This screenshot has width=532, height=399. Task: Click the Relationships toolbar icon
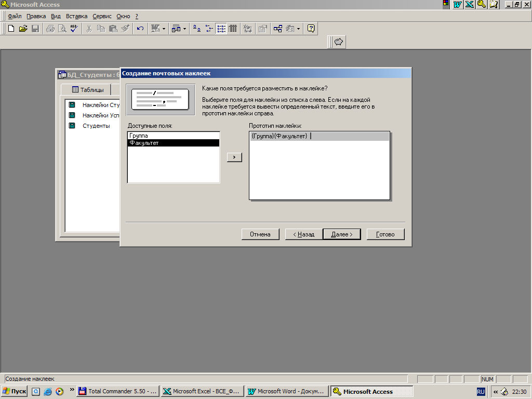pyautogui.click(x=278, y=29)
